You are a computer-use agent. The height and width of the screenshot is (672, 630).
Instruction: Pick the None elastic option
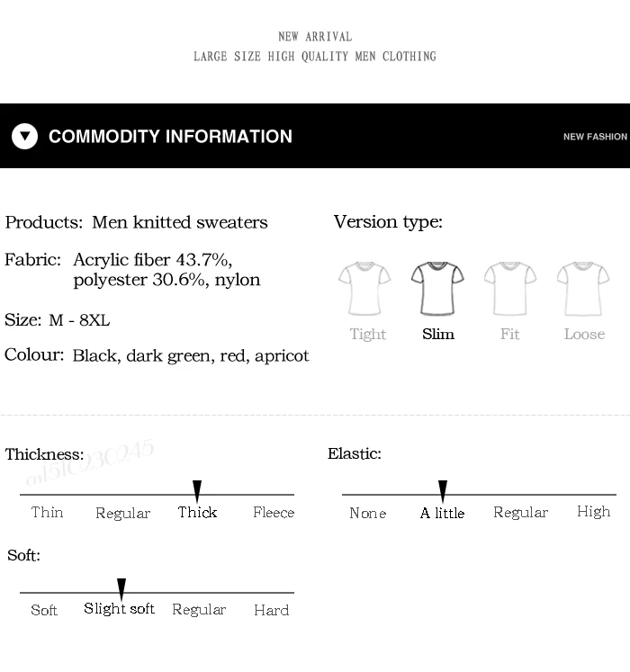(368, 513)
